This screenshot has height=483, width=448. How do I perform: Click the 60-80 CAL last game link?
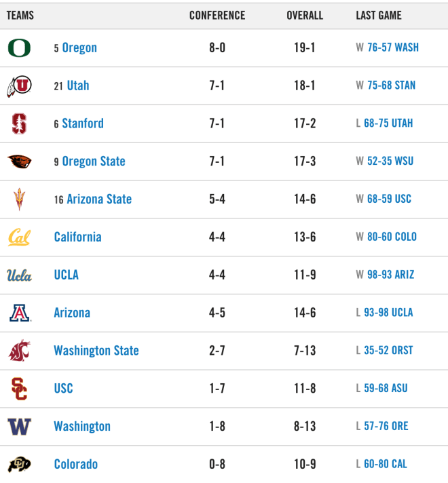[386, 464]
